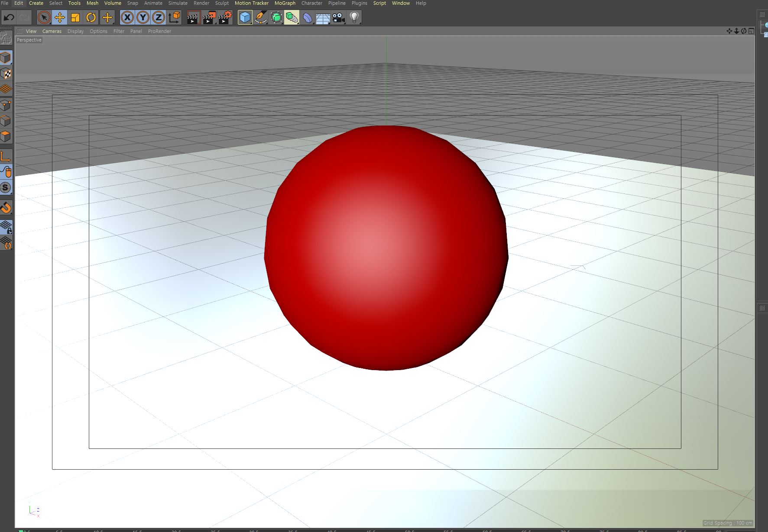Open the viewport ProRender menu
The width and height of the screenshot is (768, 532).
159,31
